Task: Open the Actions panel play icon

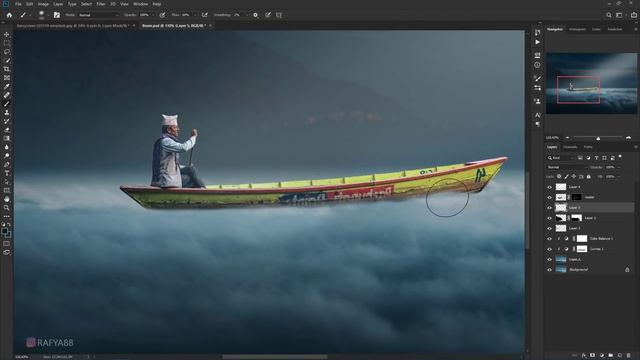Action: point(538,42)
